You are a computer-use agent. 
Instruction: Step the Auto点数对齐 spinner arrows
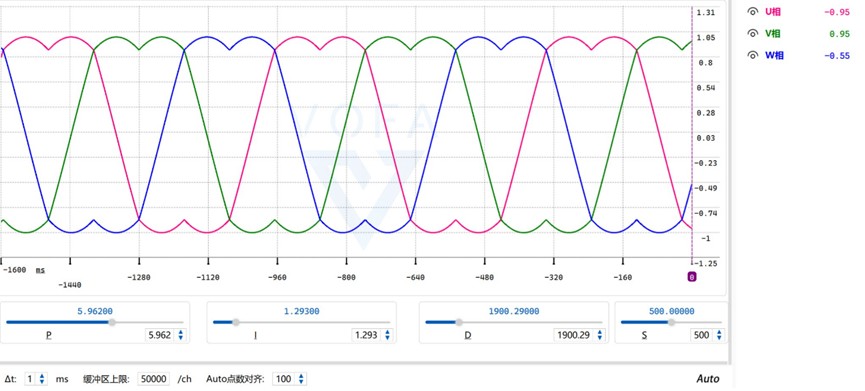[x=301, y=379]
